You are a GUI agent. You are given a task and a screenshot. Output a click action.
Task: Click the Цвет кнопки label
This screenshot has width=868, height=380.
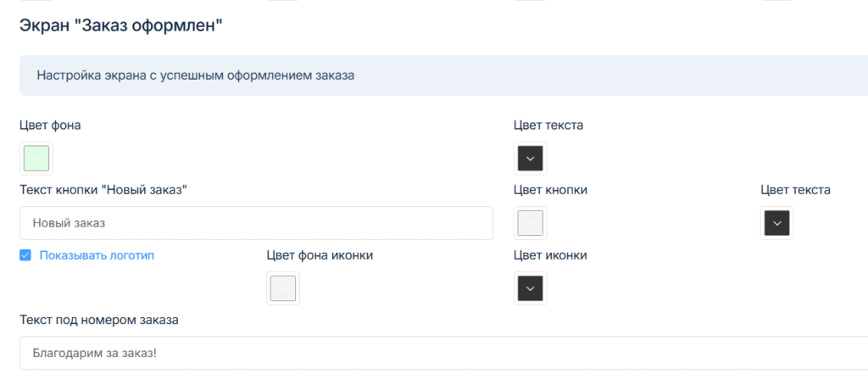[x=550, y=190]
